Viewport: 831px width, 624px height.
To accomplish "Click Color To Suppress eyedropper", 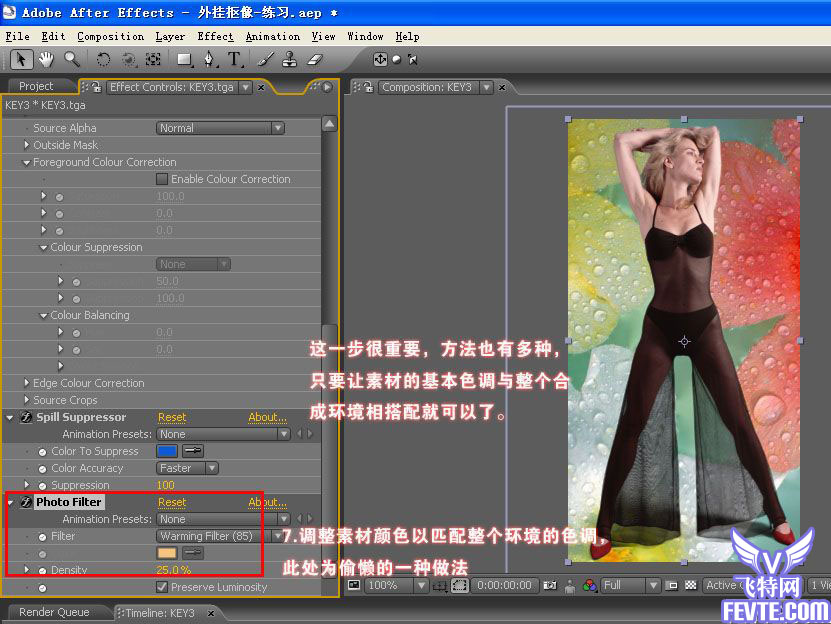I will 193,451.
